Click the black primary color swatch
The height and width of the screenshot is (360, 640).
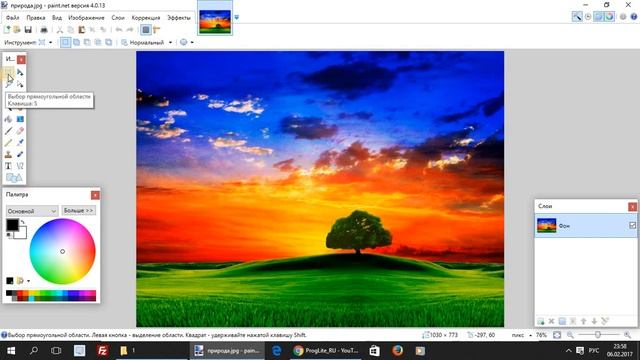pos(12,224)
